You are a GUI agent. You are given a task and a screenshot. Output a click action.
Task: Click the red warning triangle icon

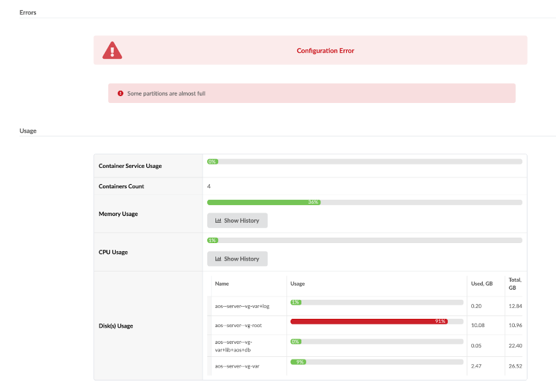click(x=112, y=50)
